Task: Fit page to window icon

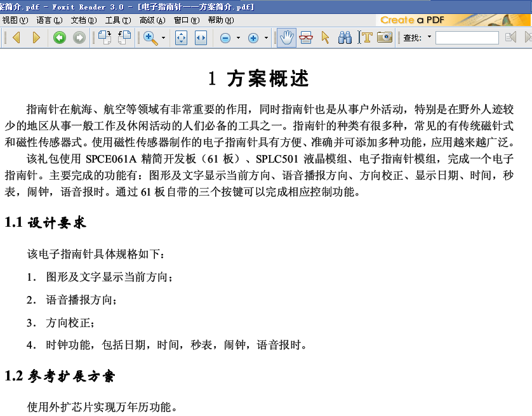Action: click(181, 37)
